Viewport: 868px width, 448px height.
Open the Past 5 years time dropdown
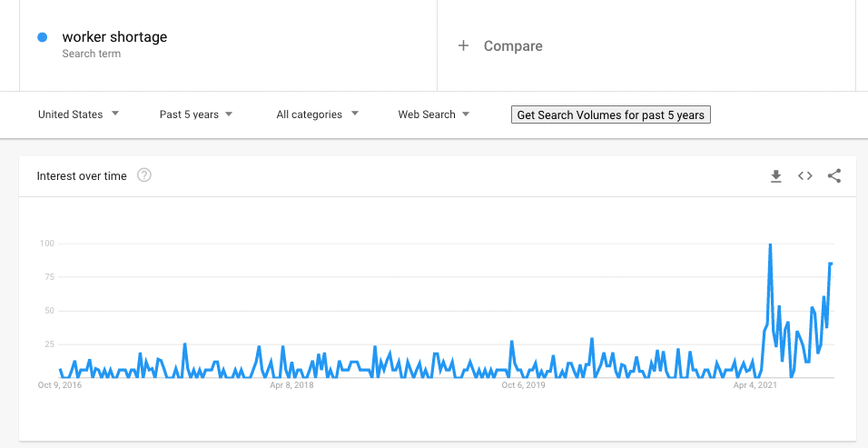(x=196, y=114)
